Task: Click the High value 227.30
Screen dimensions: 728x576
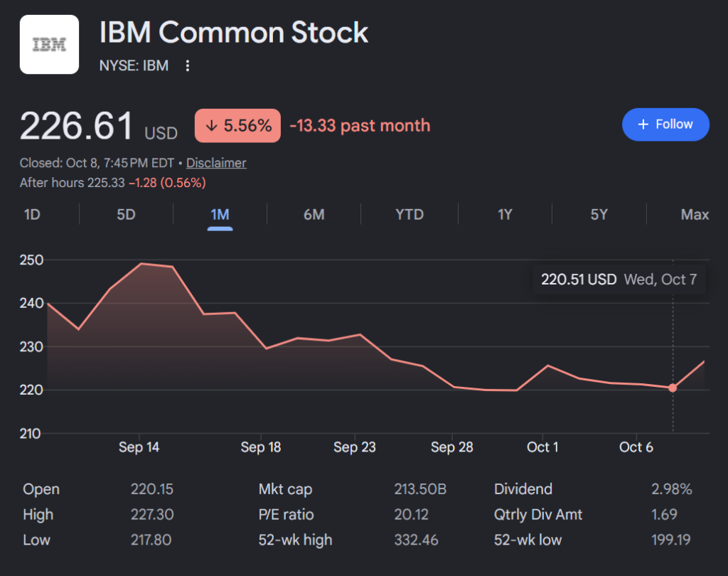Action: (152, 515)
